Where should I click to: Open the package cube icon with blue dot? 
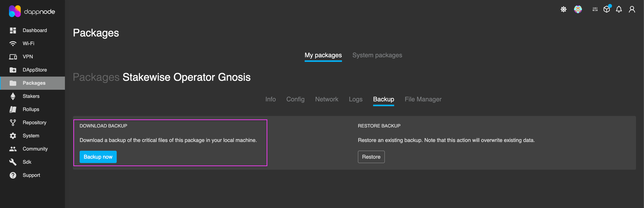click(607, 10)
